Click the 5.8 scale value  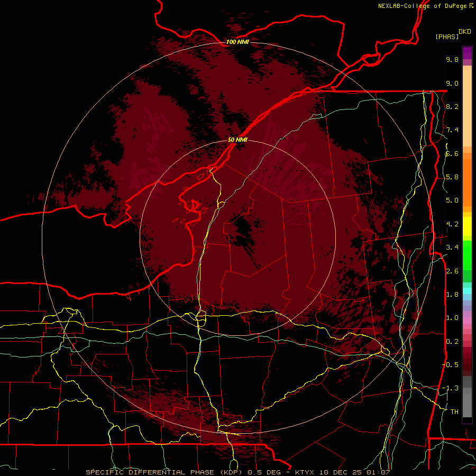pyautogui.click(x=452, y=177)
